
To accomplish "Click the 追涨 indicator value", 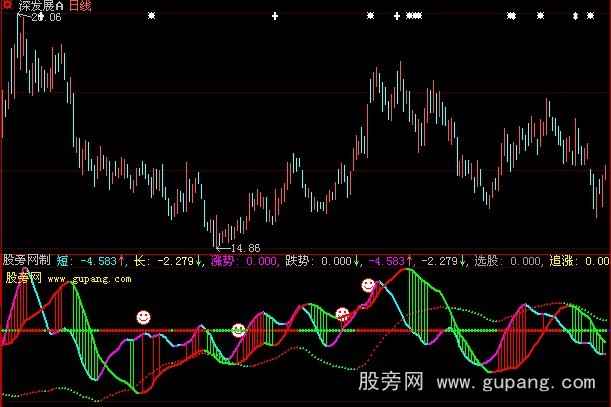I will click(579, 261).
